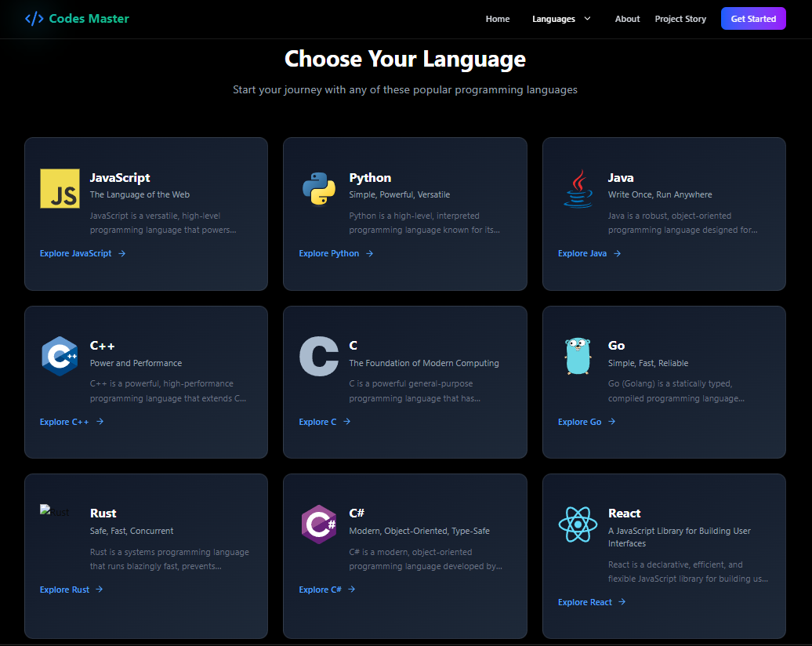Click the arrow next to Explore Python

369,253
